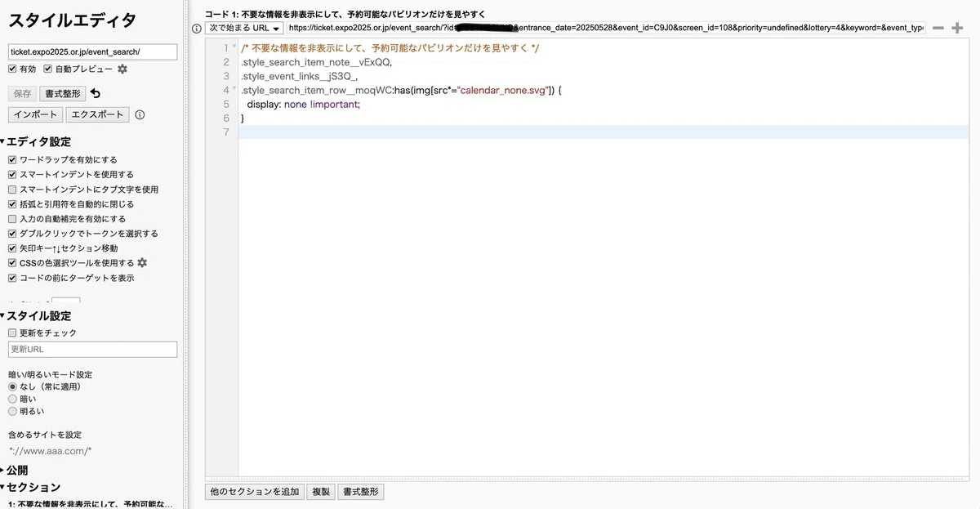Toggle スマートインデントを使用する checkbox
Viewport: 980px width, 509px height.
12,175
